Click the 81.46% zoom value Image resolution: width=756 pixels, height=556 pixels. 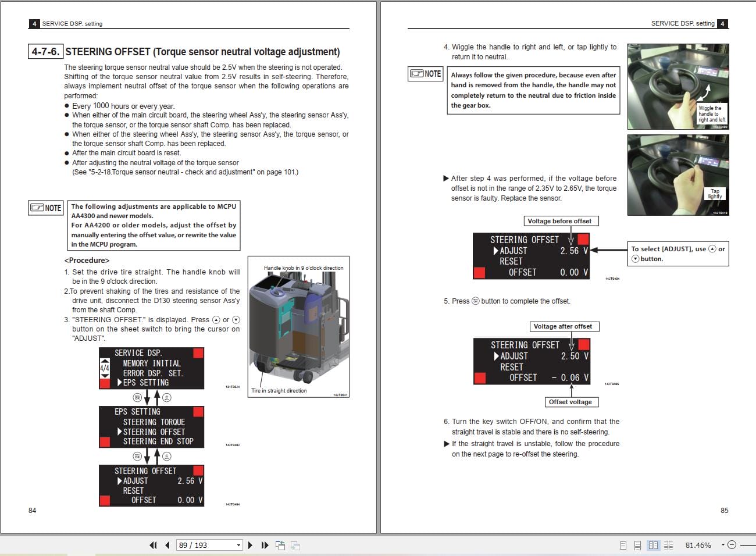(x=698, y=545)
